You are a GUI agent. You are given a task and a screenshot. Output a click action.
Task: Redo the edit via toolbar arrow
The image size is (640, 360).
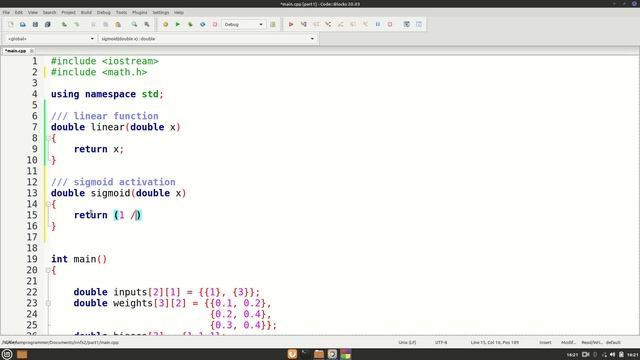click(x=76, y=24)
